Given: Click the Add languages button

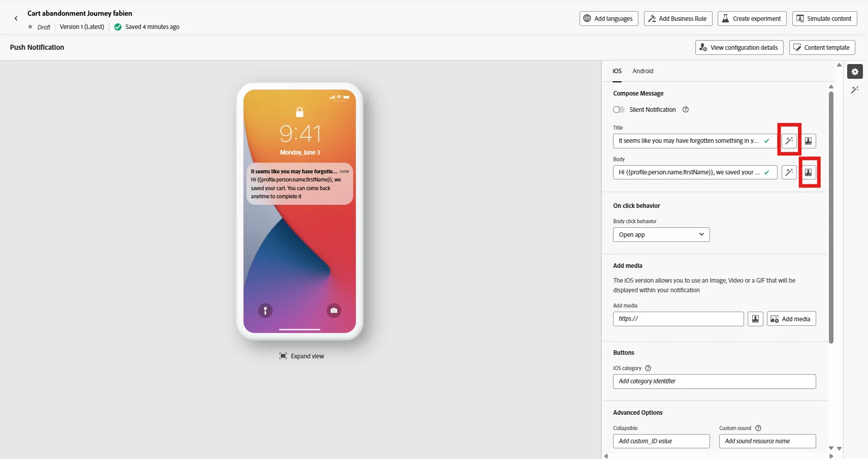Looking at the screenshot, I should pos(608,19).
